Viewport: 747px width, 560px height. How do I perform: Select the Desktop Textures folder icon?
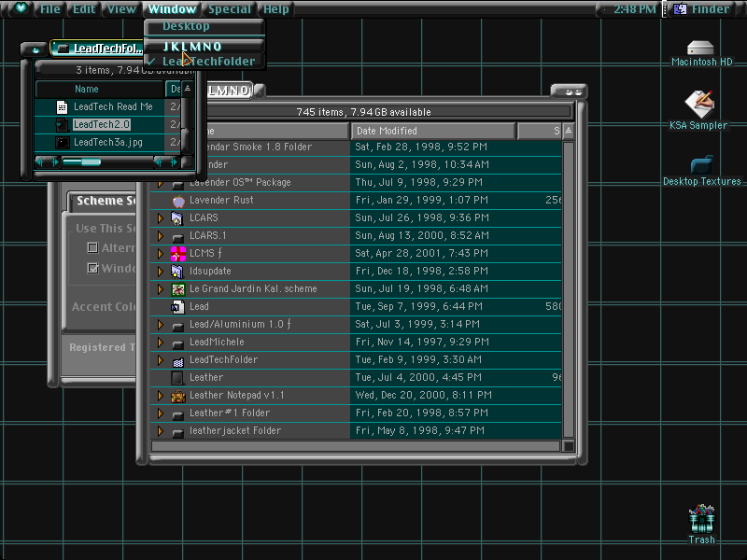(702, 165)
